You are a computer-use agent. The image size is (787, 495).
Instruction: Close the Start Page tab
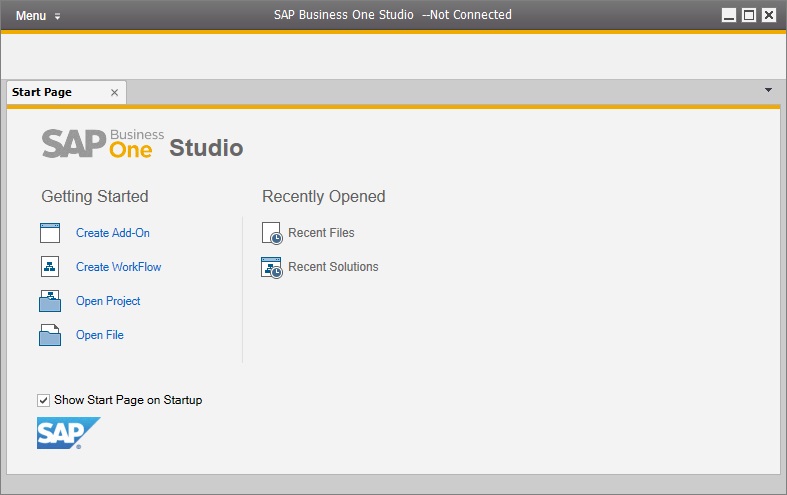pyautogui.click(x=114, y=92)
